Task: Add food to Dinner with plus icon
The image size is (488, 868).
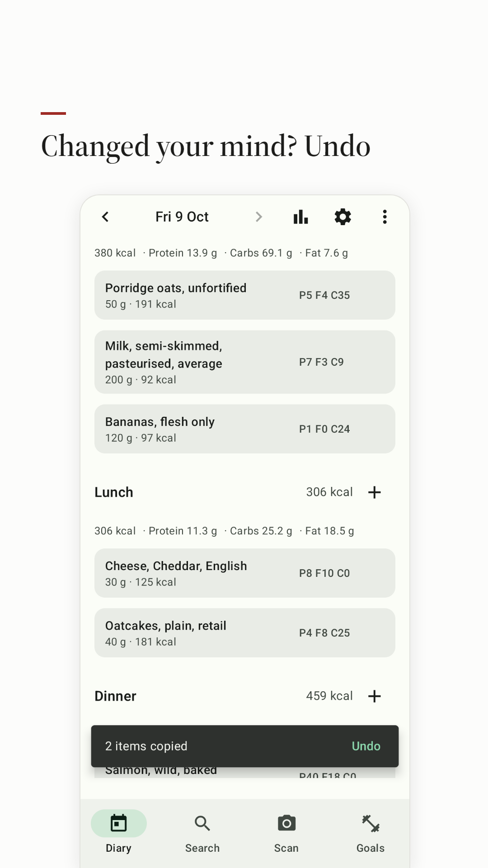Action: click(x=374, y=696)
